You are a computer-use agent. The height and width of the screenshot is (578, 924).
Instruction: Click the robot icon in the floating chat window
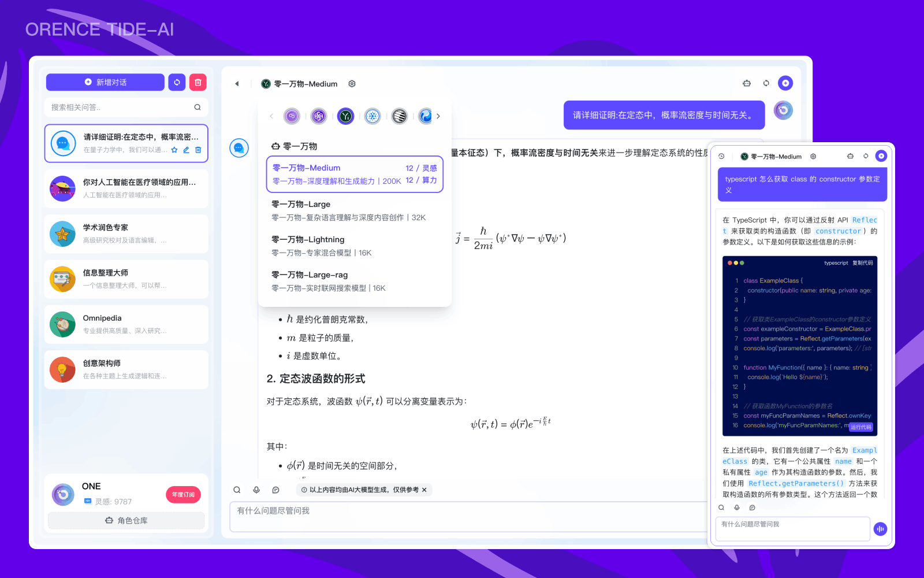[x=850, y=156]
